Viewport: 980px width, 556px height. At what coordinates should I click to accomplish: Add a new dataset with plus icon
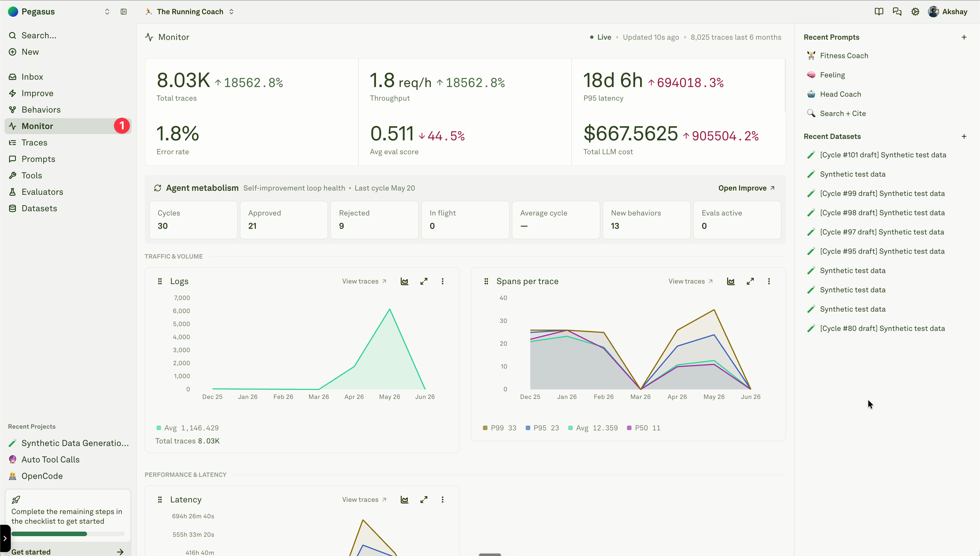[x=964, y=136]
